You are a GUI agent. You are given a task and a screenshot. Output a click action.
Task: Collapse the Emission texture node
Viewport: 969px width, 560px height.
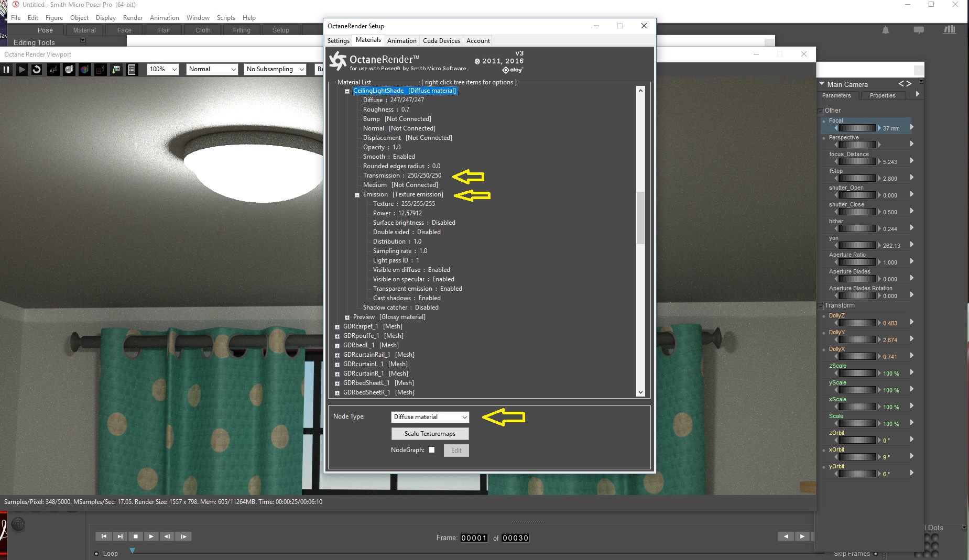[357, 195]
